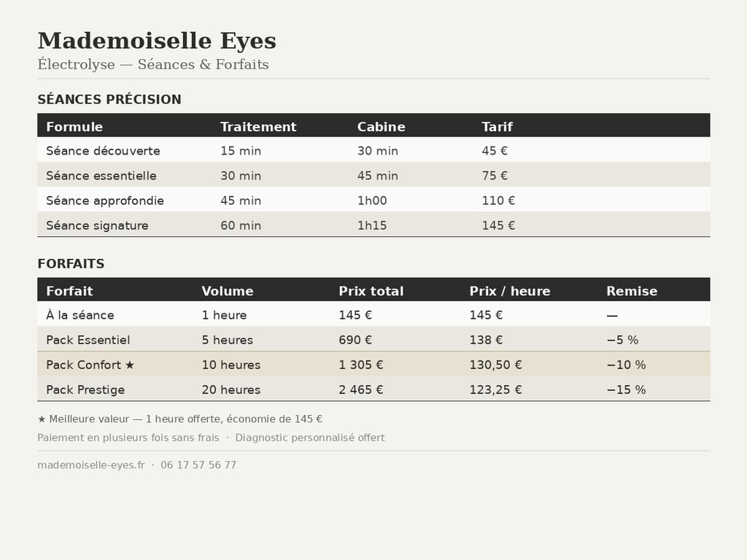The image size is (747, 560).
Task: Pick the Séance signature formula
Action: click(97, 225)
